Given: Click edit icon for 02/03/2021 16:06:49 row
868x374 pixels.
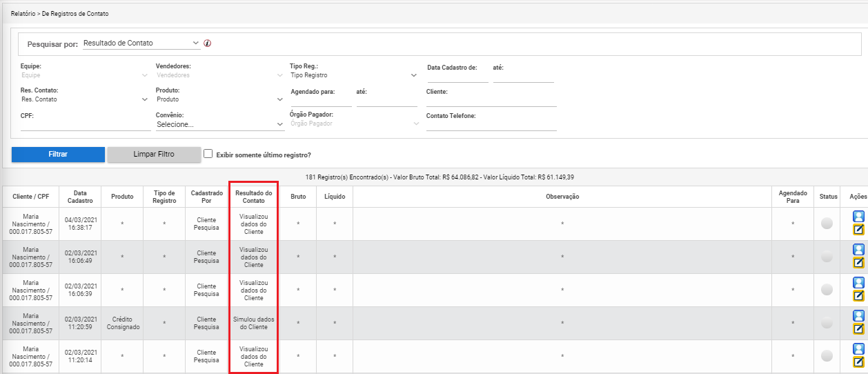Looking at the screenshot, I should pos(859,263).
